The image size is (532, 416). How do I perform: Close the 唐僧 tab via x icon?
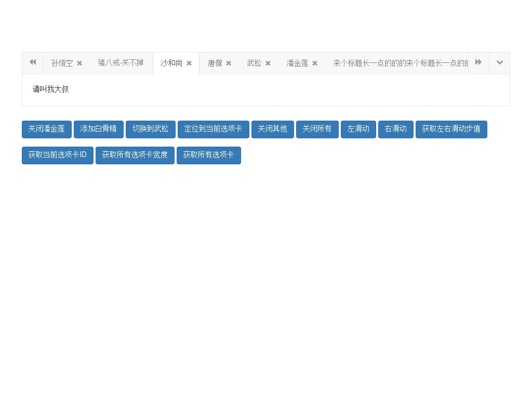[229, 63]
